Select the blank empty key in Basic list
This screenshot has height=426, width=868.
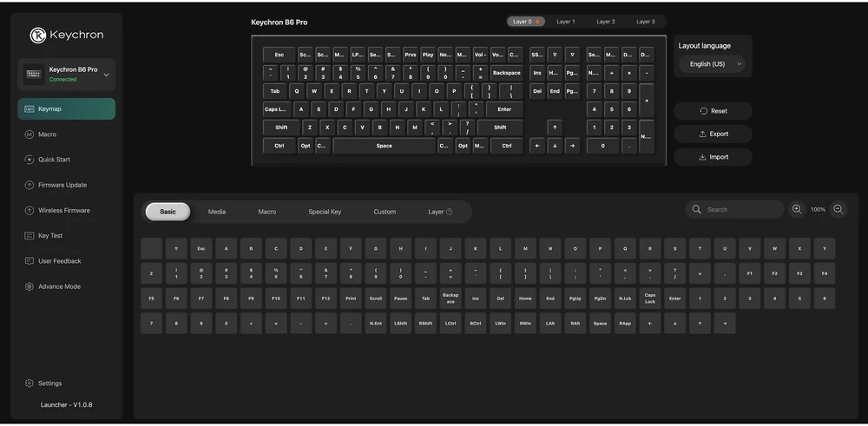point(151,249)
